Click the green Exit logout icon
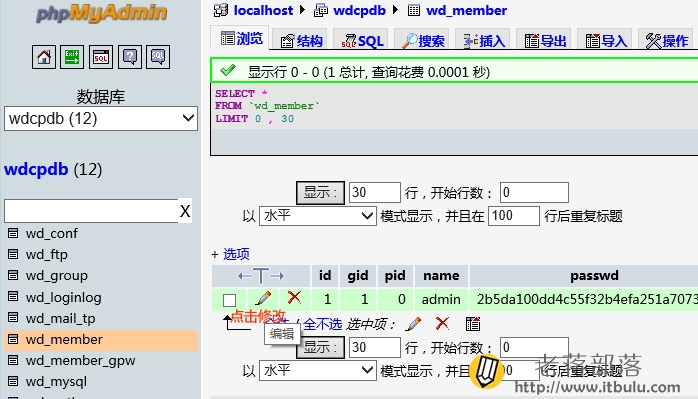This screenshot has width=698, height=399. pos(72,57)
